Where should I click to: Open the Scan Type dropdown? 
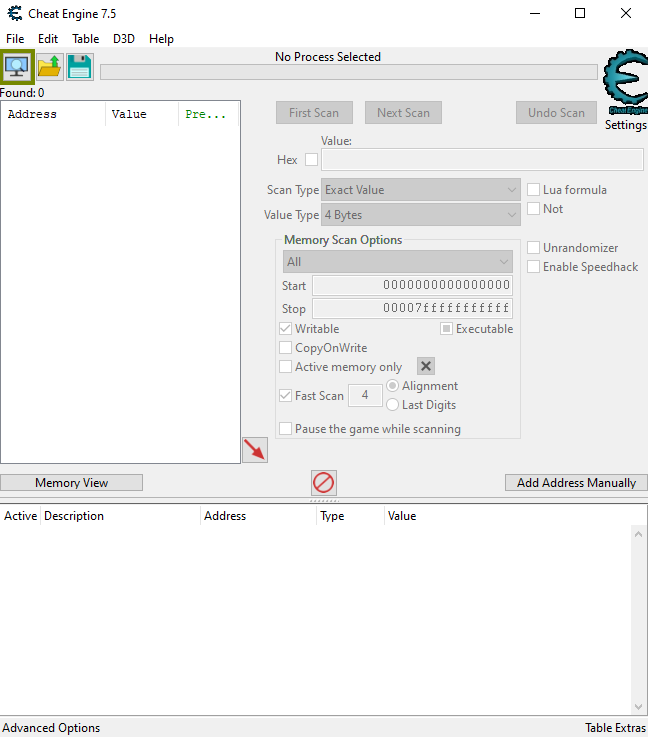tap(421, 190)
